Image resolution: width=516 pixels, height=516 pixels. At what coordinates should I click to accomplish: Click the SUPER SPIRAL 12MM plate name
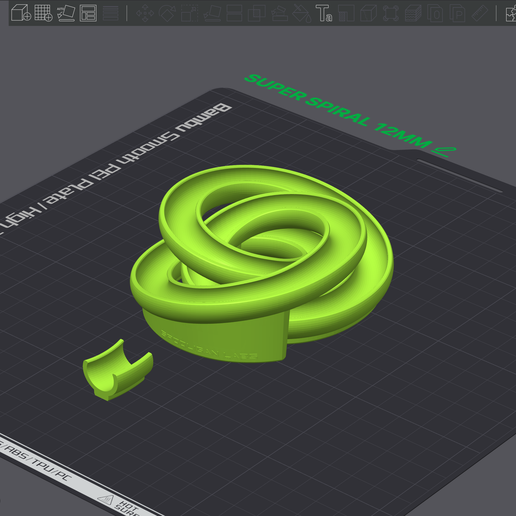(x=337, y=111)
